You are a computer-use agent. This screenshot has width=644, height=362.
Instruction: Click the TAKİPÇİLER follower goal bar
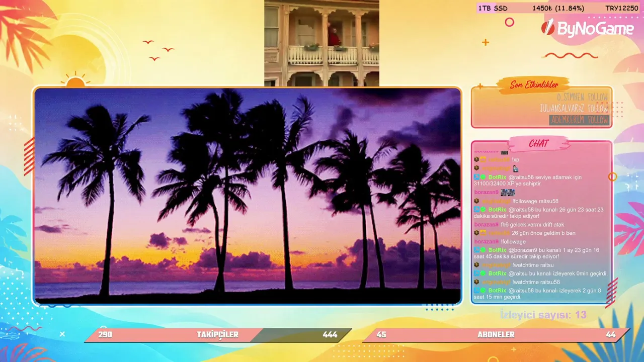point(218,335)
